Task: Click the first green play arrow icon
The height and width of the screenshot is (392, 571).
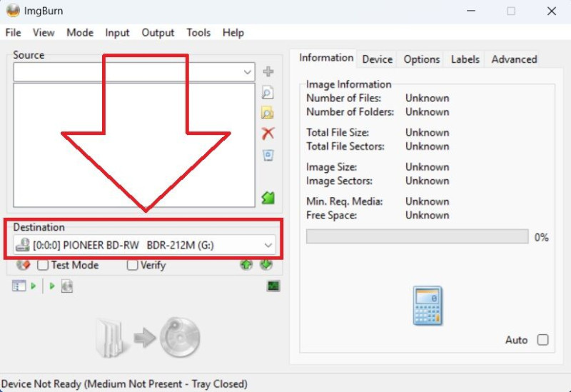Action: click(34, 286)
